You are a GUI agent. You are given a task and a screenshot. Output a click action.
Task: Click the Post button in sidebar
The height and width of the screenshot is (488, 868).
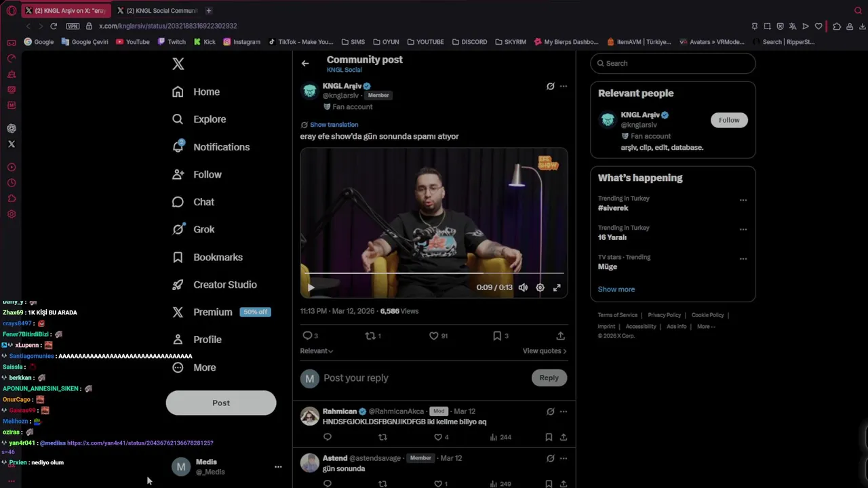point(221,403)
